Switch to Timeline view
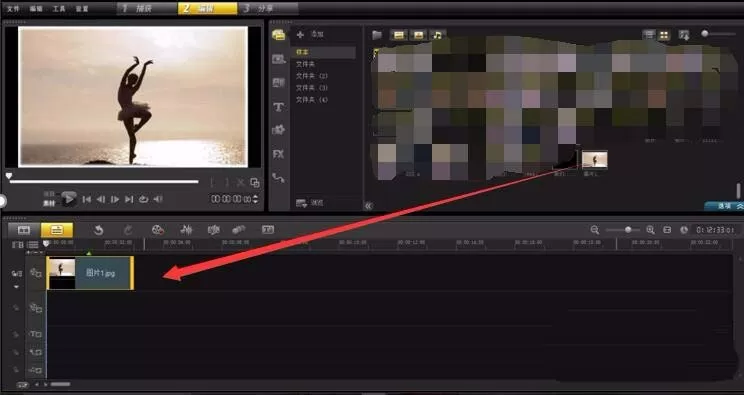The image size is (744, 395). point(57,230)
